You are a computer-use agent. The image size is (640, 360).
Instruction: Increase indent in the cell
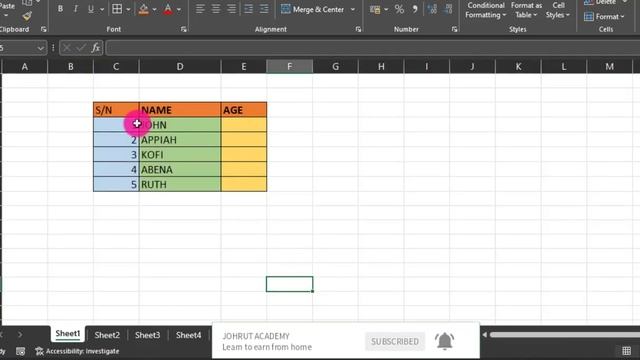coord(264,9)
